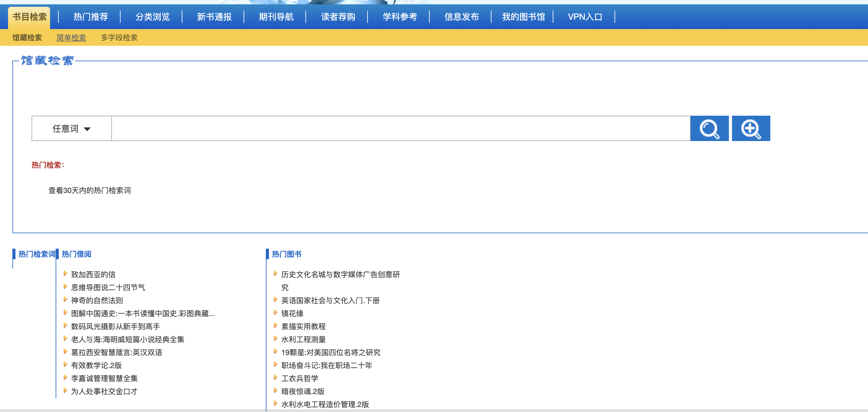The height and width of the screenshot is (412, 868).
Task: Open the 期刊导航 menu item
Action: (276, 17)
